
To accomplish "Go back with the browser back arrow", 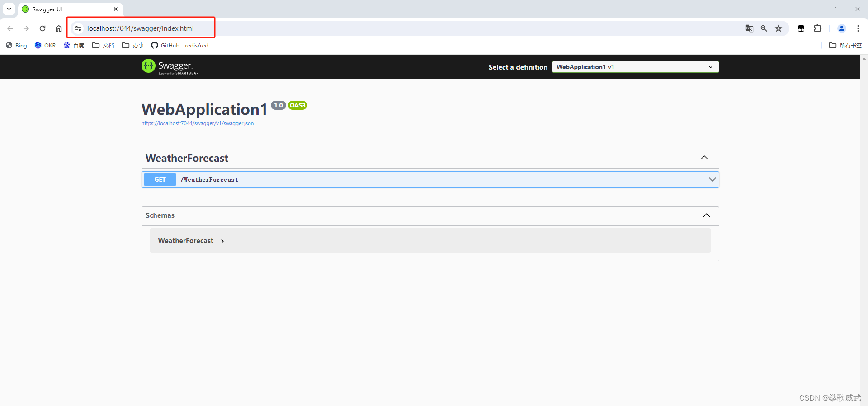I will pyautogui.click(x=10, y=28).
